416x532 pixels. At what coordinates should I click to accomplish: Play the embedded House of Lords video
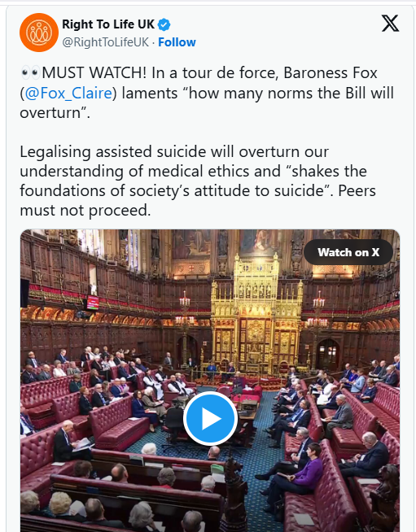point(210,418)
